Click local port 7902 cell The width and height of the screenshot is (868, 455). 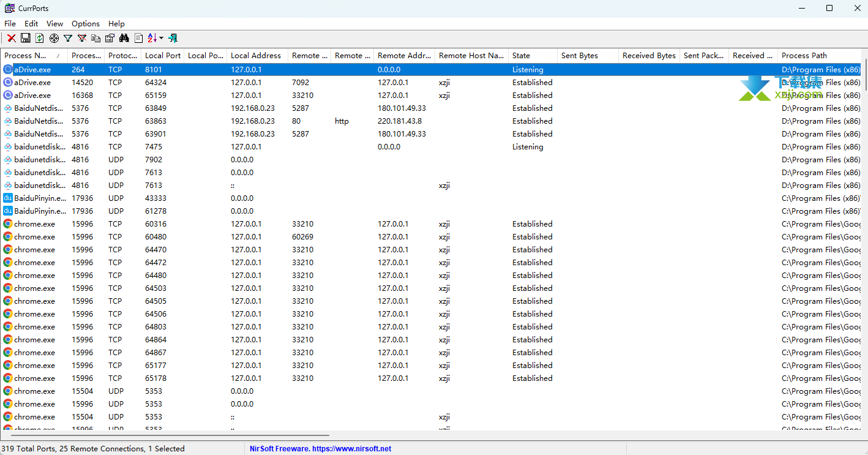pos(154,159)
